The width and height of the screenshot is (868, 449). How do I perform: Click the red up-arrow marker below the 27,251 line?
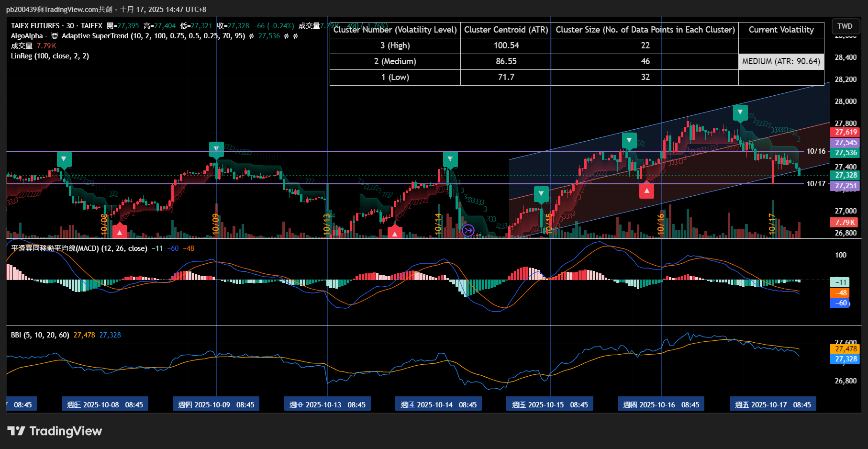click(646, 190)
